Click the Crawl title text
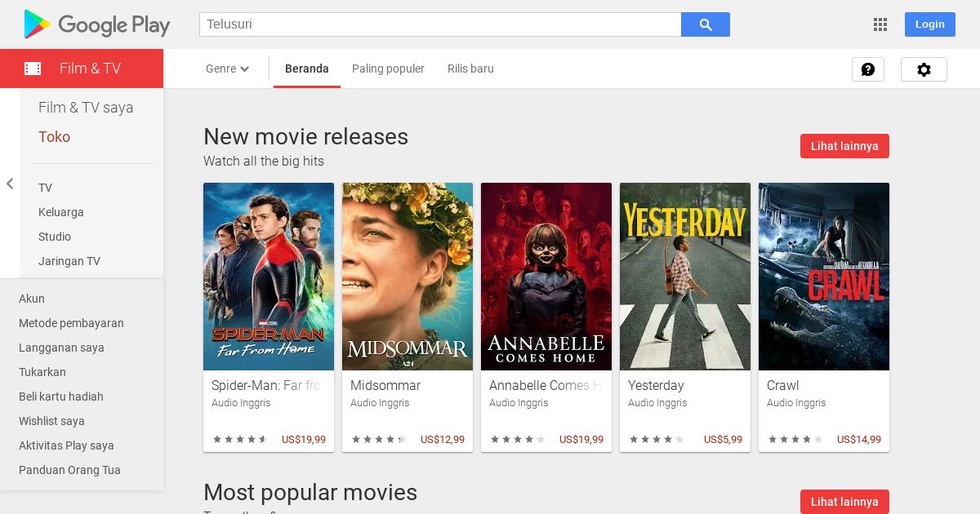980x514 pixels. 782,385
